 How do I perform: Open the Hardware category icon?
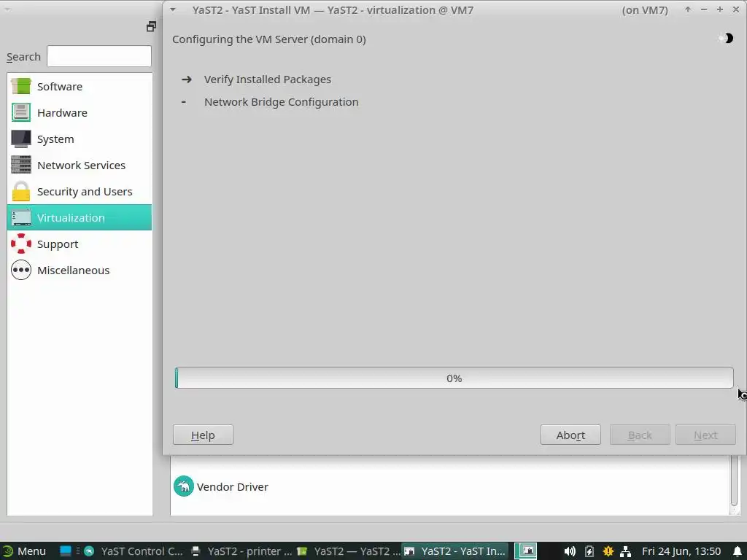click(x=21, y=112)
